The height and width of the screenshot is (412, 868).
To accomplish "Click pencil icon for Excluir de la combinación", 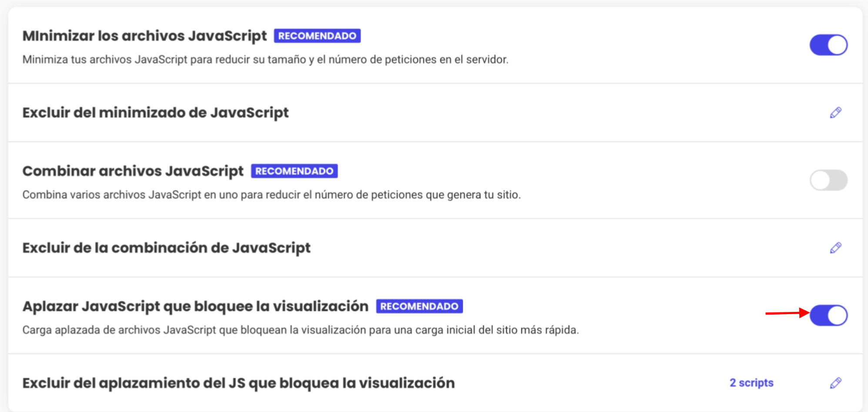I will click(x=835, y=248).
